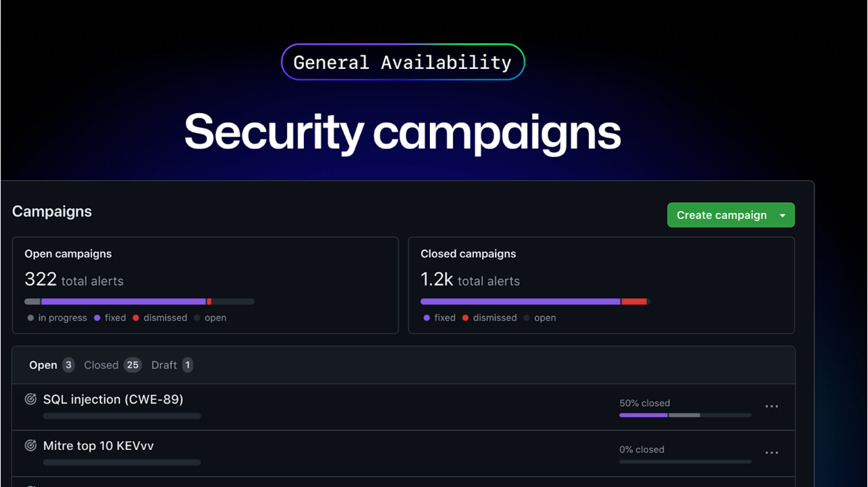Expand the Create campaign dropdown arrow
Viewport: 868px width, 487px height.
pos(783,215)
